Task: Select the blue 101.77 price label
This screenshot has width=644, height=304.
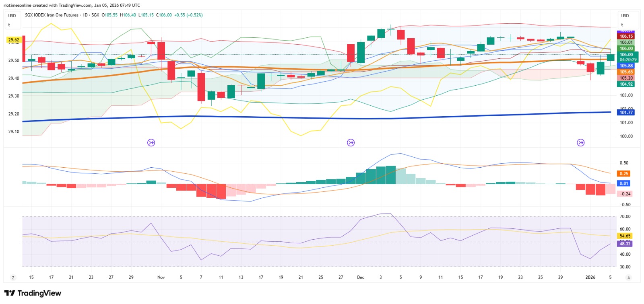Action: [x=626, y=113]
